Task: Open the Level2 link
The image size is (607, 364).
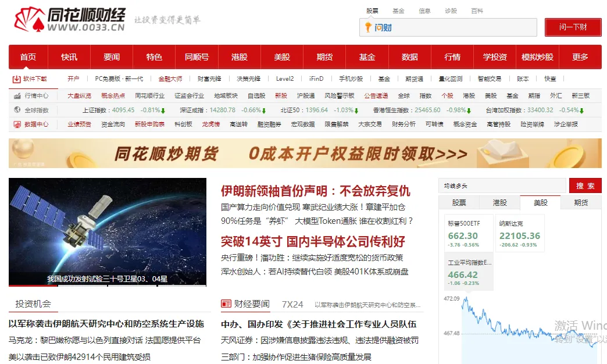Action: (x=285, y=78)
